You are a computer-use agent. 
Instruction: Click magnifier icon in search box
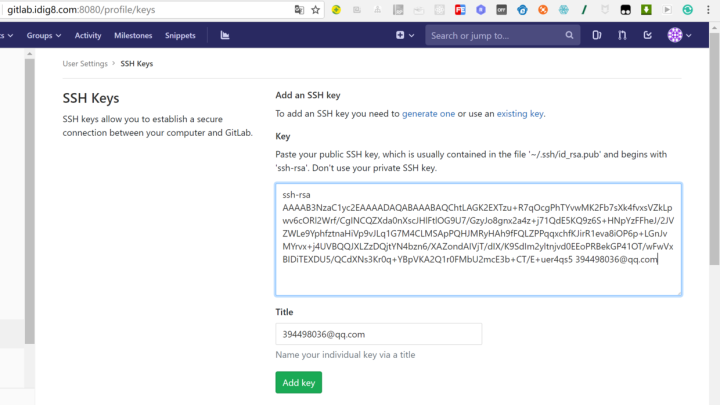pos(569,35)
